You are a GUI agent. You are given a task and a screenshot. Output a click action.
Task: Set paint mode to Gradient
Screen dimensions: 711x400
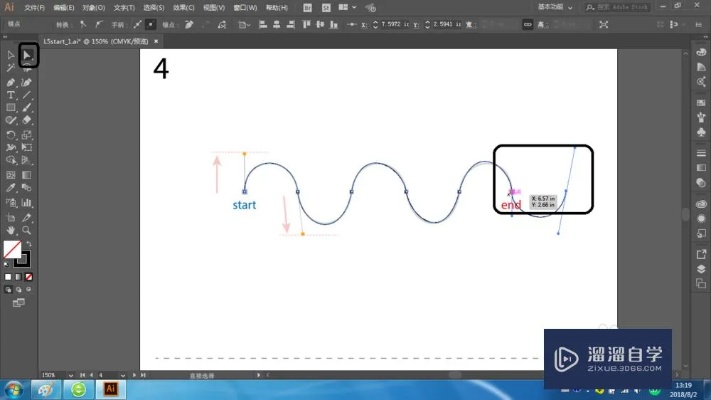18,277
